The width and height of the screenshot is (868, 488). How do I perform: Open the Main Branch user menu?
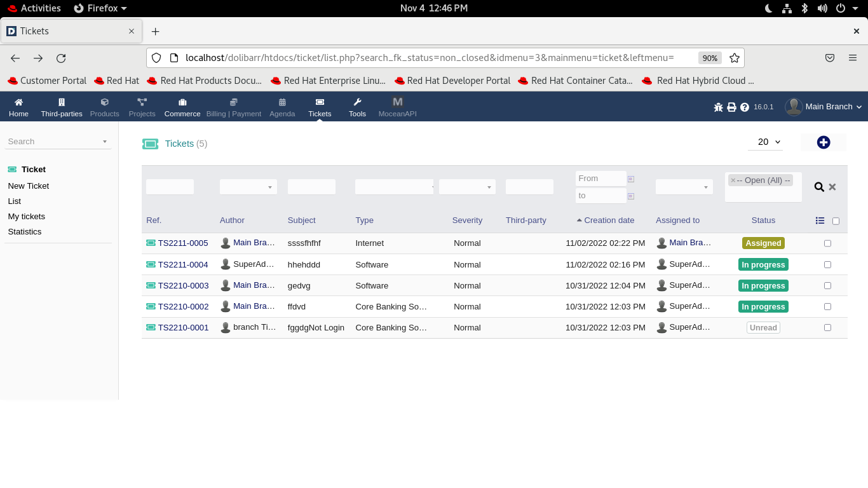(x=824, y=107)
